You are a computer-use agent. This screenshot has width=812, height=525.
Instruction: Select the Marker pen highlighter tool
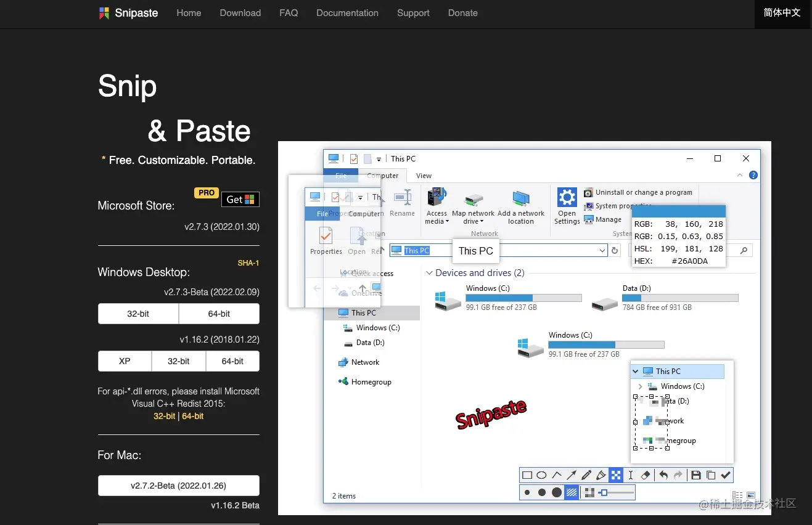pyautogui.click(x=601, y=475)
